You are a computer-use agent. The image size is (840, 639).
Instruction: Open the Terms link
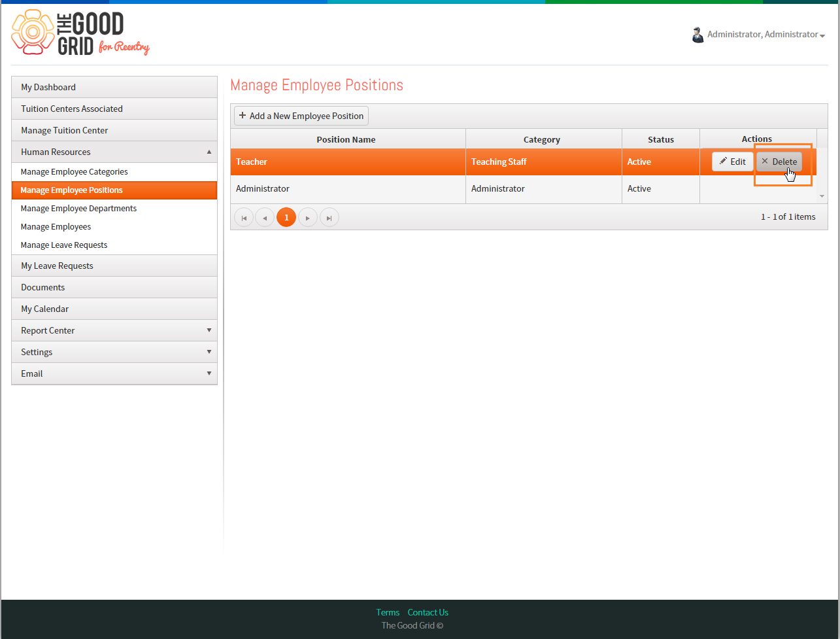tap(388, 612)
